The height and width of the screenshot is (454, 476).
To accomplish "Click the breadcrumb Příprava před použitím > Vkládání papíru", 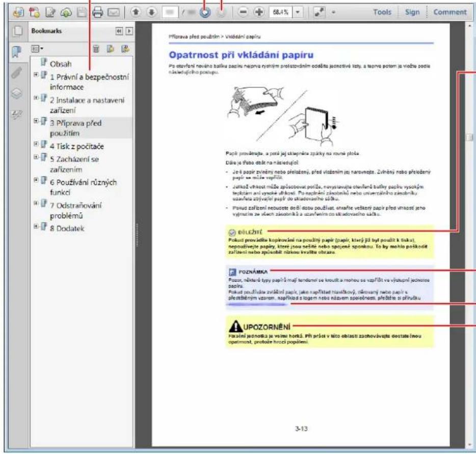I will [215, 37].
